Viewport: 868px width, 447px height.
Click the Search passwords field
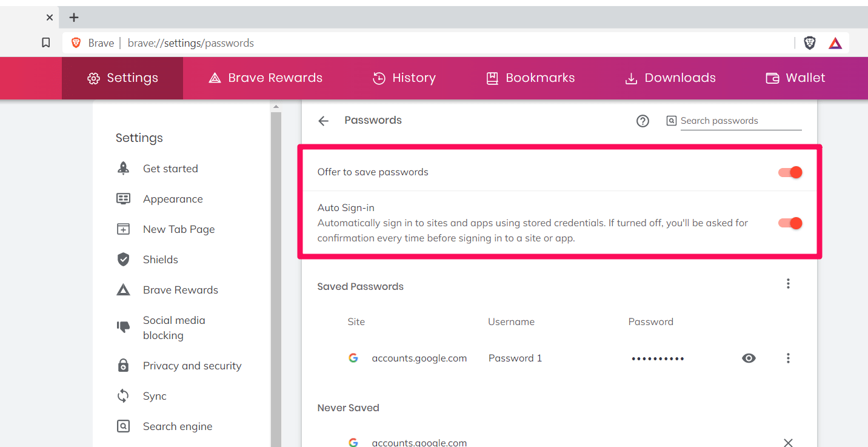[x=741, y=121]
